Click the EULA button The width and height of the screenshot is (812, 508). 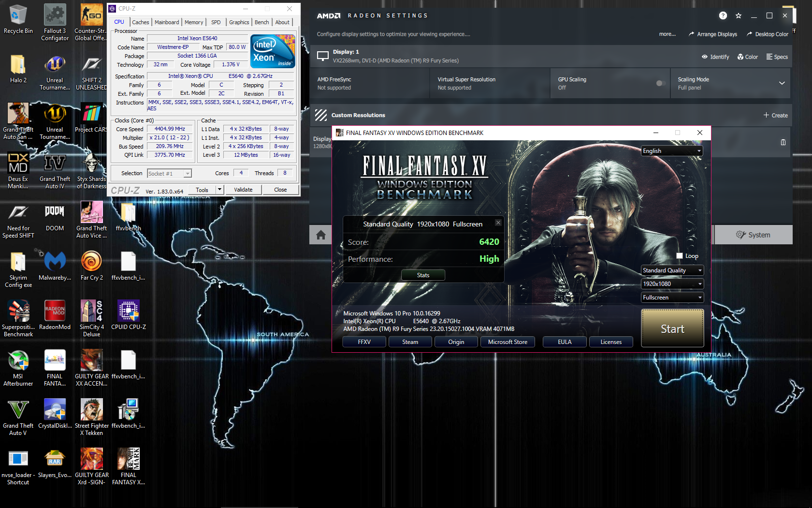coord(565,342)
